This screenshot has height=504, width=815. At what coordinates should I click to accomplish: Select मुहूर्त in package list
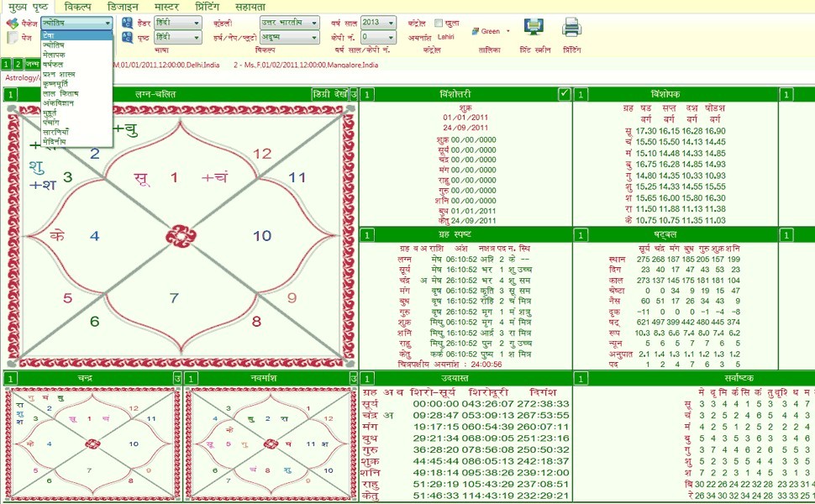[77, 113]
